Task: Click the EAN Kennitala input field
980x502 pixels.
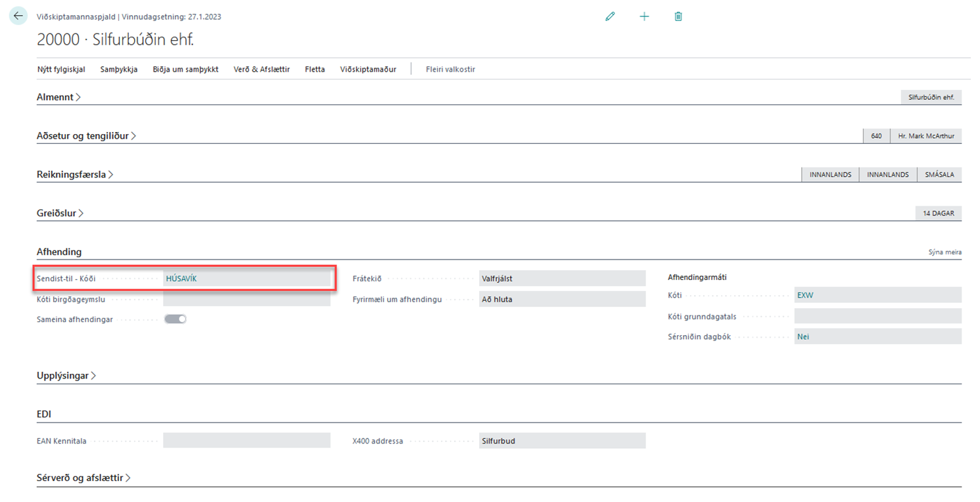Action: pyautogui.click(x=246, y=440)
